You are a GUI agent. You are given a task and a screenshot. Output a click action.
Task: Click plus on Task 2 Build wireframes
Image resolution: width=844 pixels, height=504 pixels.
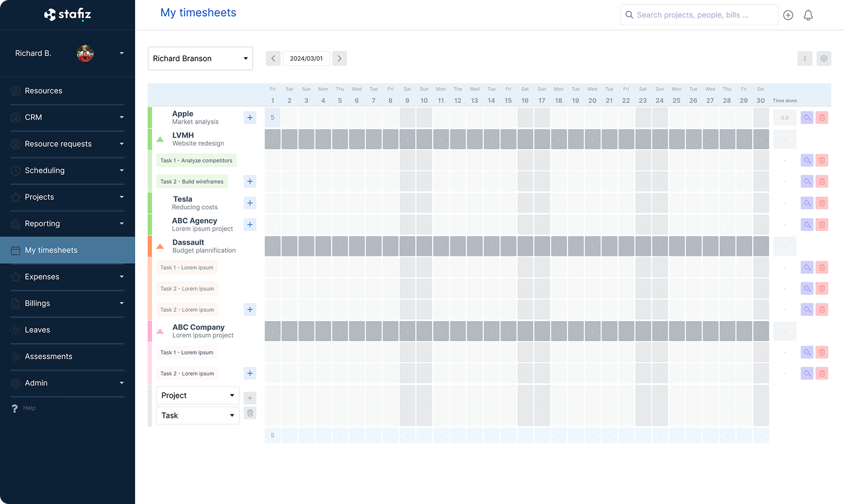(x=250, y=181)
